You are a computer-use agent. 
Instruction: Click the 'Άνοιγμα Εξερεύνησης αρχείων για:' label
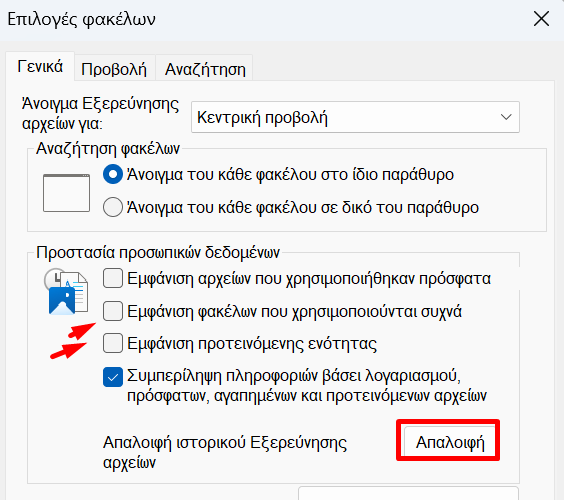point(100,114)
